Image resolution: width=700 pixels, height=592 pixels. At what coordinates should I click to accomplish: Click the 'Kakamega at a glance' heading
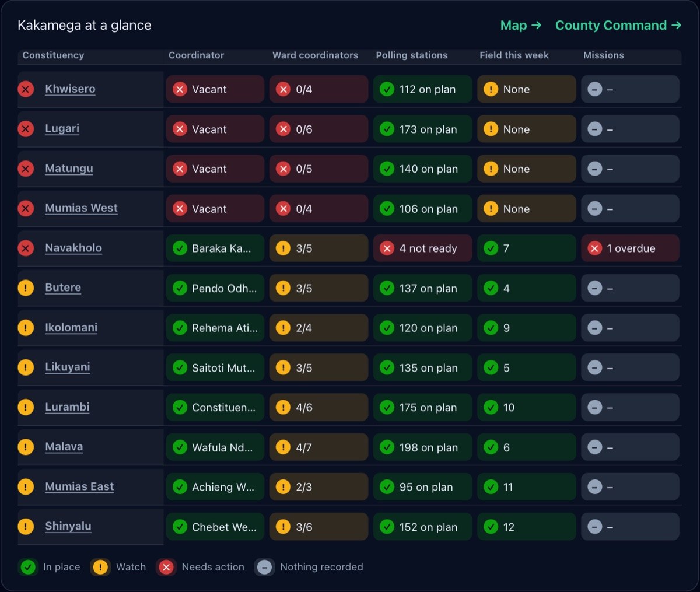[x=85, y=26]
